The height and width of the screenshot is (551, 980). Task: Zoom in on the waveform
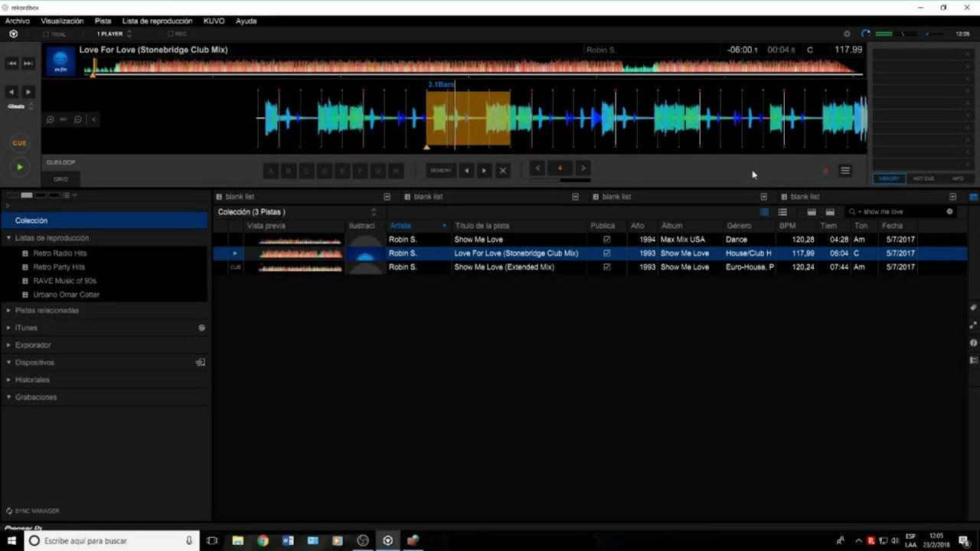coord(51,119)
